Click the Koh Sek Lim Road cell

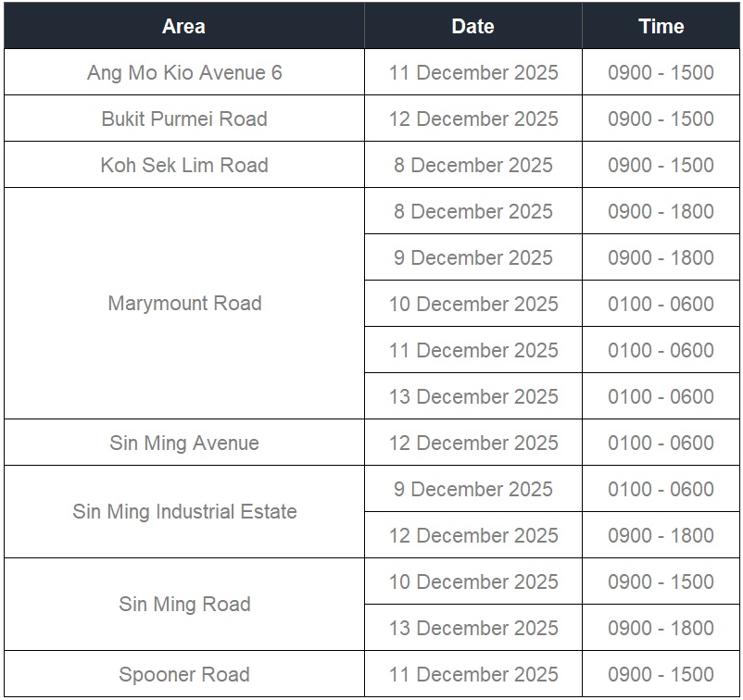tap(184, 165)
